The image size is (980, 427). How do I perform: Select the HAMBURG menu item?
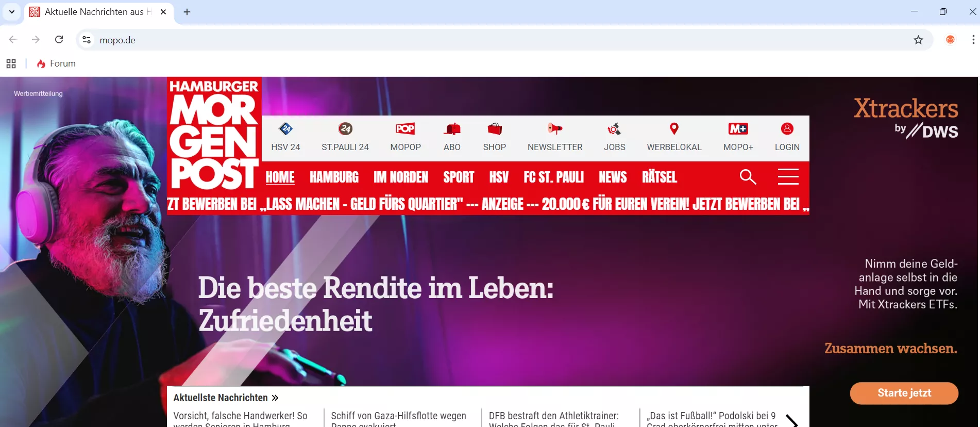[334, 177]
